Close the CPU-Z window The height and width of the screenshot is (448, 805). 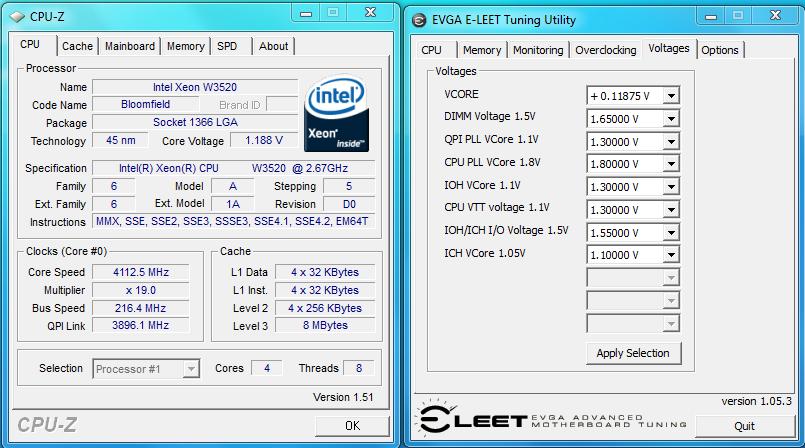pyautogui.click(x=371, y=13)
